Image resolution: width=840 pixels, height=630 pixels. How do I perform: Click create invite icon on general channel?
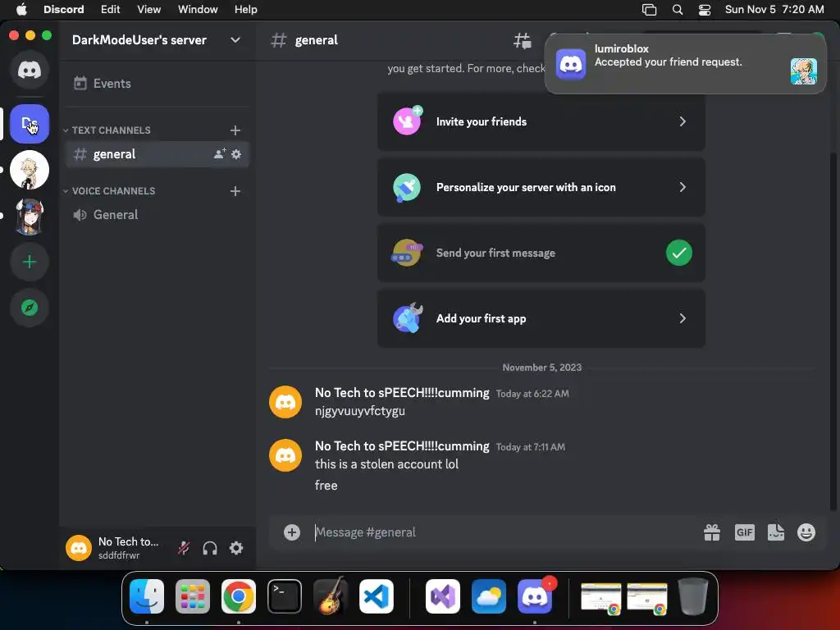coord(220,154)
